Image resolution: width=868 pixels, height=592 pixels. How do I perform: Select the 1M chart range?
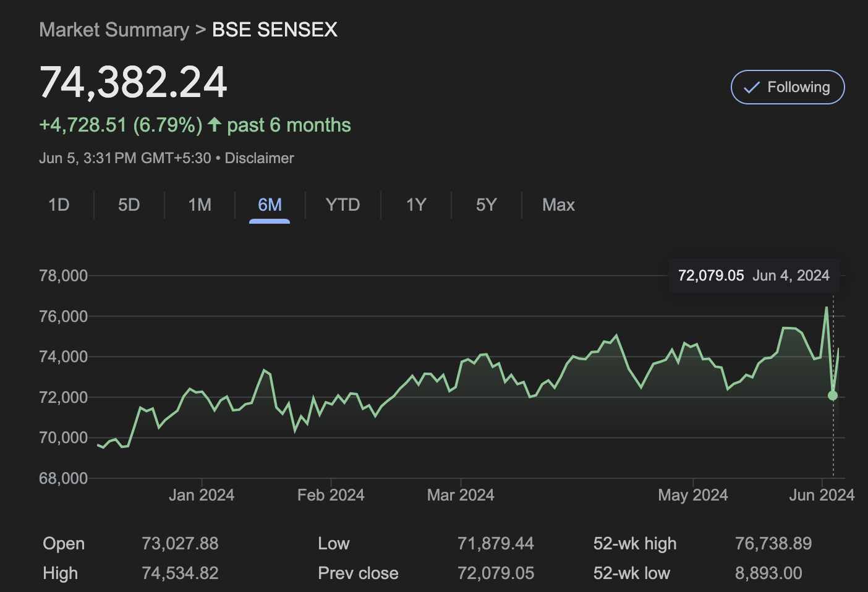click(x=200, y=205)
